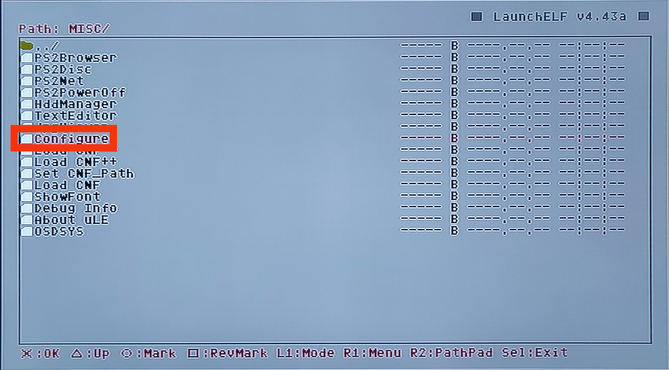Click the square RevMark hint
The image size is (669, 370).
[227, 353]
